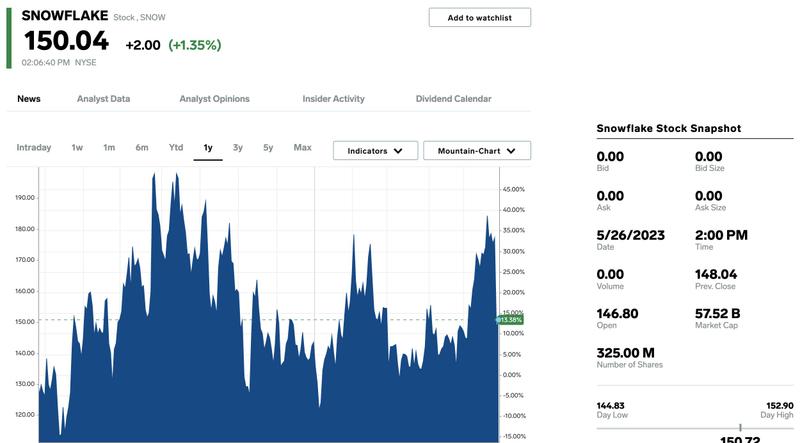800x443 pixels.
Task: Click the green 13.38% chart marker
Action: tap(510, 320)
